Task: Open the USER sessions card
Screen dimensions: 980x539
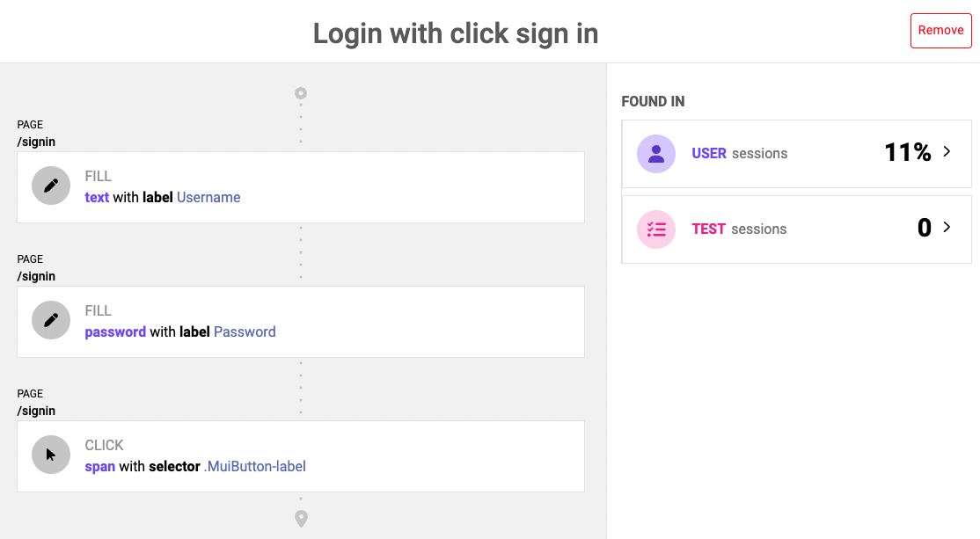Action: click(x=796, y=154)
